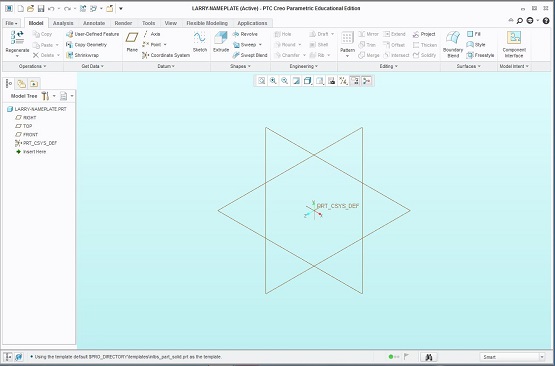555x366 pixels.
Task: Expand the Datum group dropdown
Action: point(166,66)
